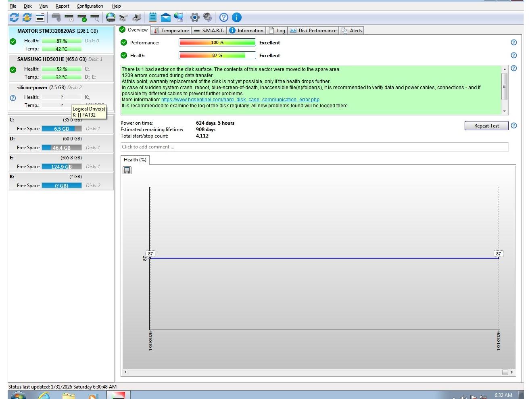Click the speaker sound alert icon

(207, 17)
